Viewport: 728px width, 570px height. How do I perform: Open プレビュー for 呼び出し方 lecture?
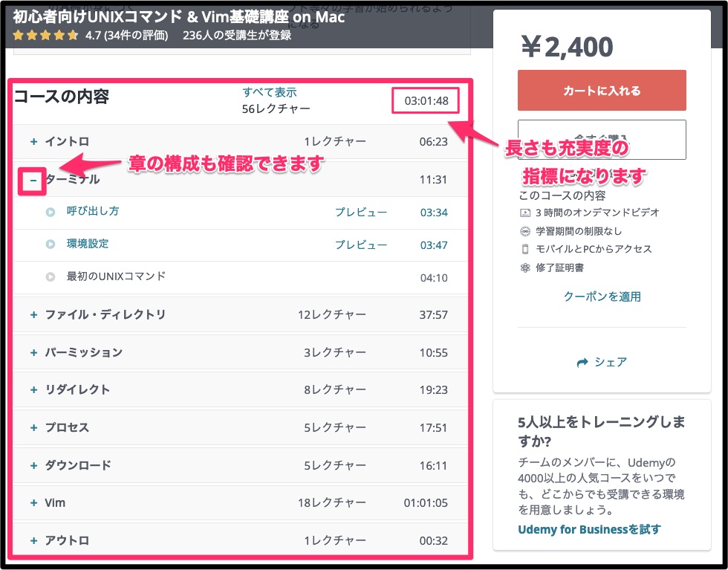click(x=360, y=212)
